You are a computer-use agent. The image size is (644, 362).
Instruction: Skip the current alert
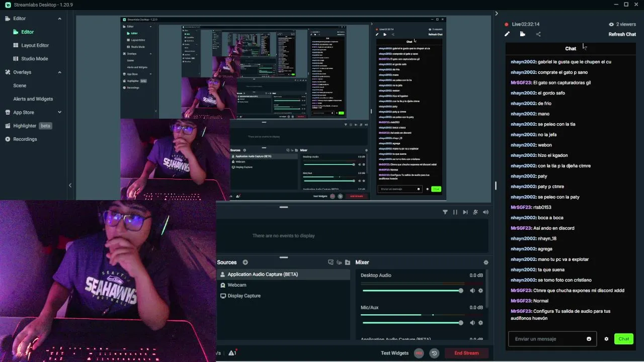click(x=465, y=212)
